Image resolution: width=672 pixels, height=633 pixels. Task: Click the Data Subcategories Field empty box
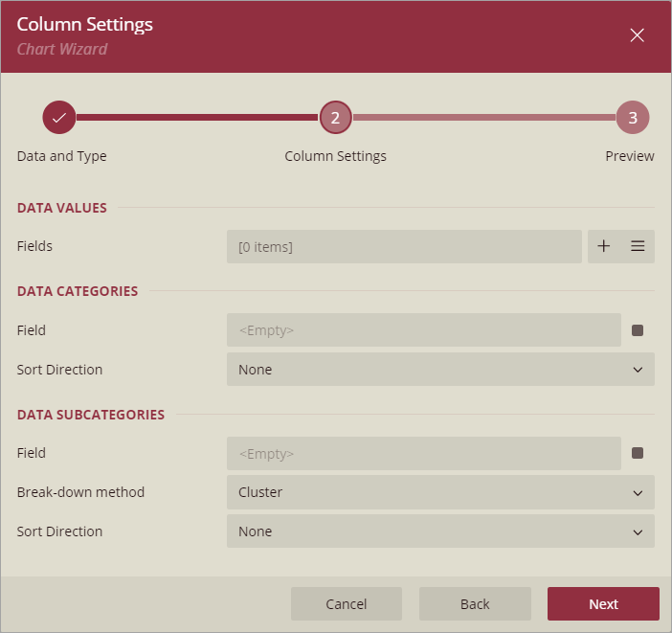pos(423,453)
